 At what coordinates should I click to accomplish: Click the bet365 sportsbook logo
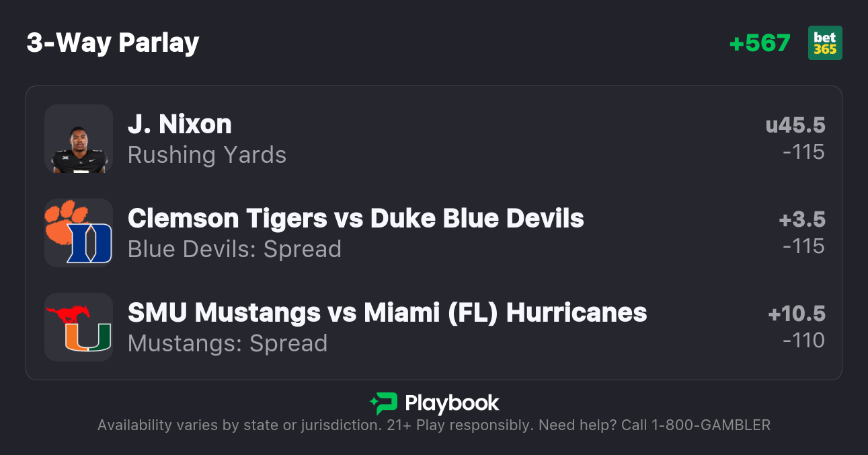click(x=825, y=43)
